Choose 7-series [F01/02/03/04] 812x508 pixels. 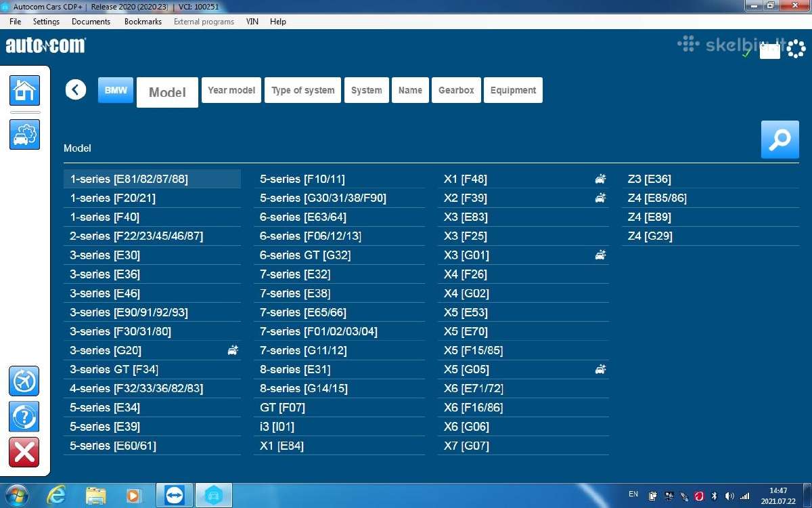[x=339, y=331]
